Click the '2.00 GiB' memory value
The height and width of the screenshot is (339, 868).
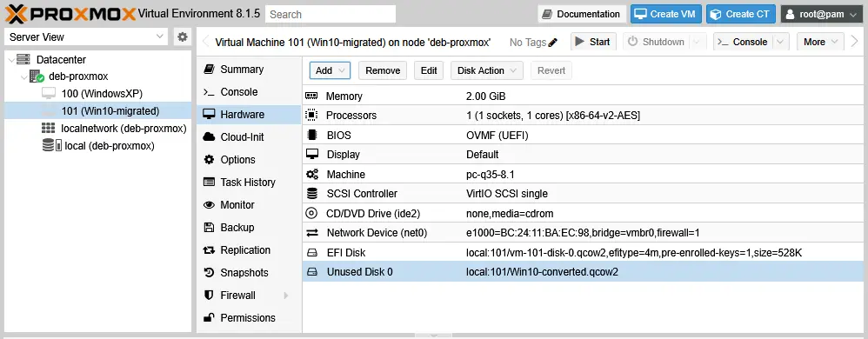pyautogui.click(x=486, y=96)
